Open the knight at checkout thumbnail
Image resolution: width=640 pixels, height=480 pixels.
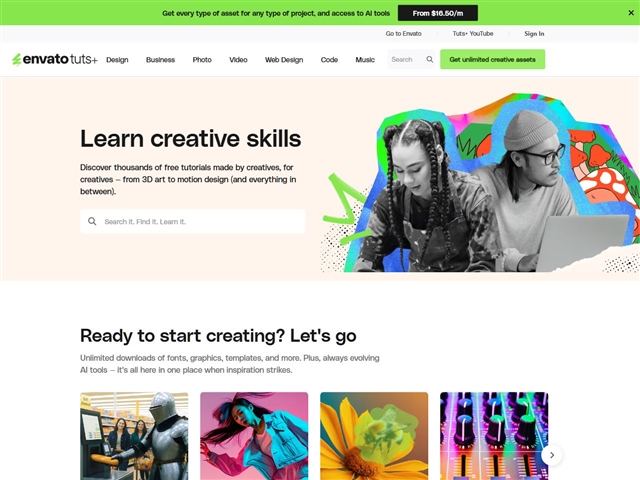pyautogui.click(x=134, y=436)
